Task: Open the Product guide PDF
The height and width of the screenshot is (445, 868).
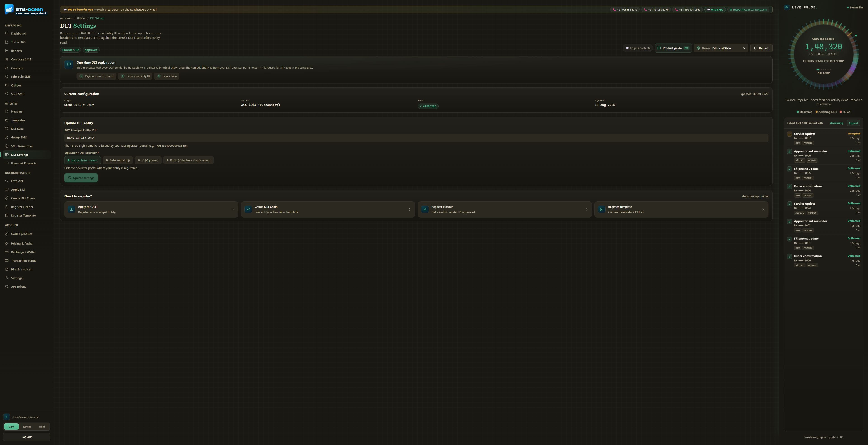Action: [673, 48]
